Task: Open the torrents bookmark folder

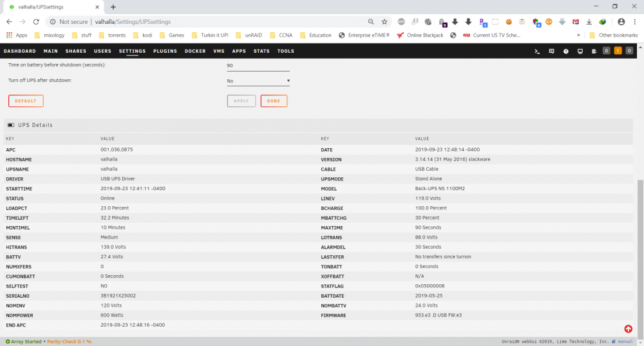Action: (x=113, y=35)
